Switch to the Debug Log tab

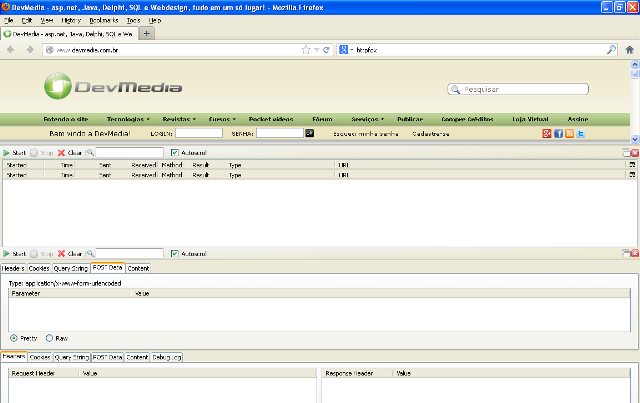tap(167, 357)
